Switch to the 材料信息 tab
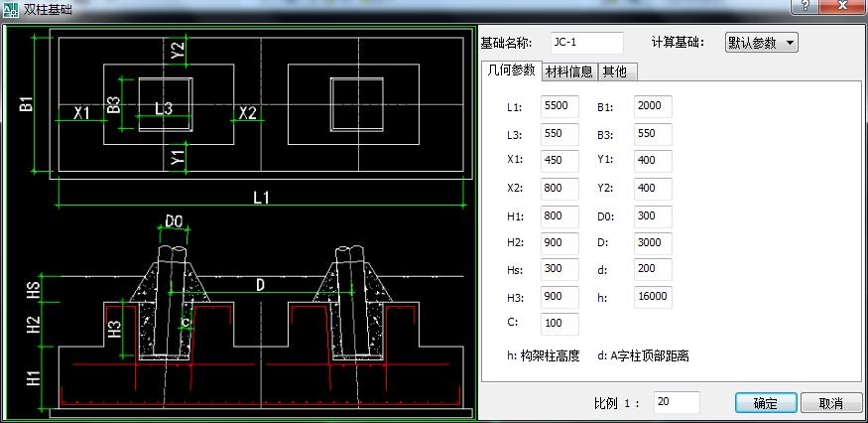 [569, 70]
